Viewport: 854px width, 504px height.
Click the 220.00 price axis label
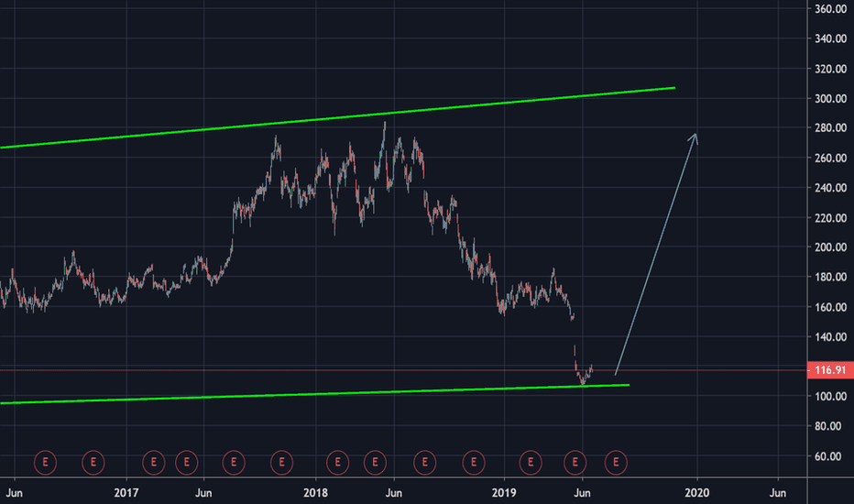coord(830,218)
